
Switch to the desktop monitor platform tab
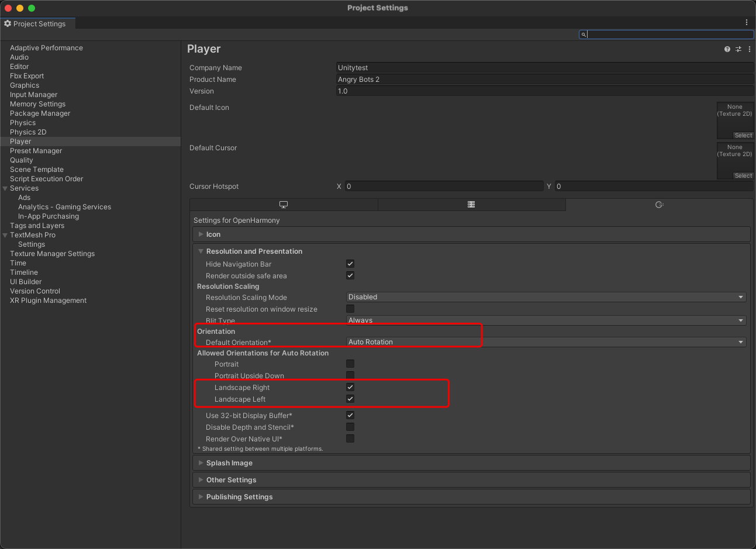[284, 205]
